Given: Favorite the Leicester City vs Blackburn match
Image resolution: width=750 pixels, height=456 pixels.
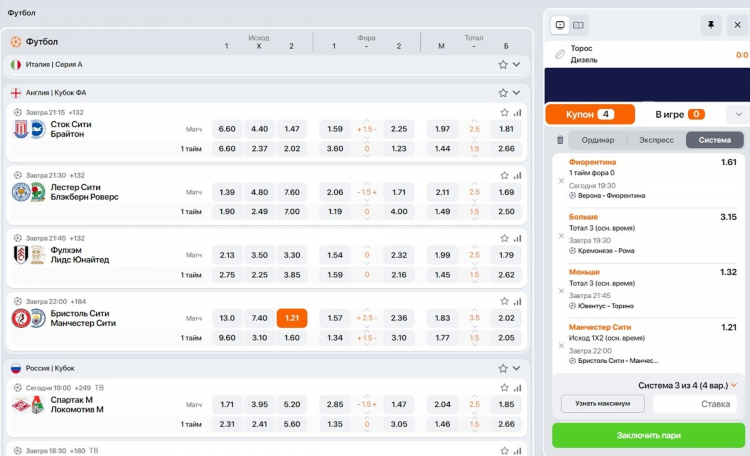Looking at the screenshot, I should (504, 176).
